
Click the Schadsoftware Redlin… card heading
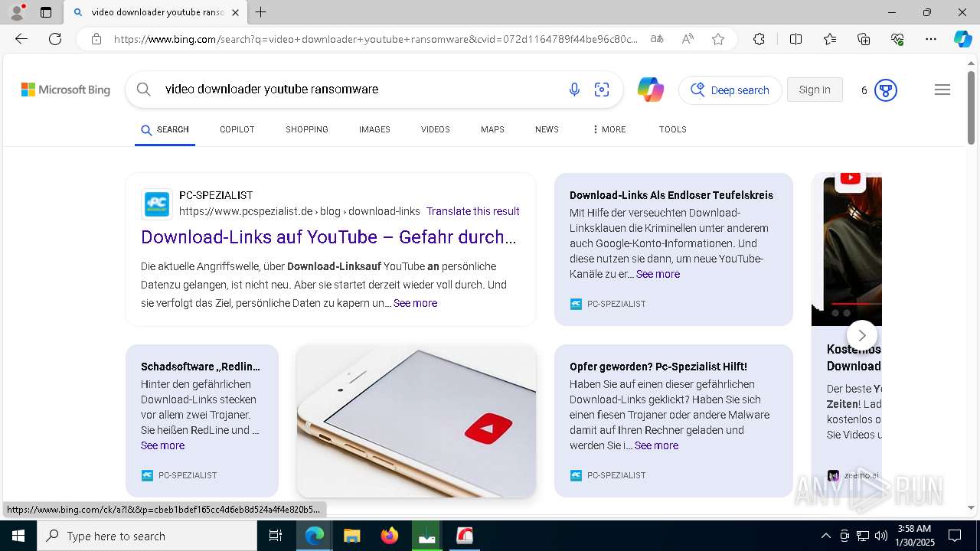[x=201, y=367]
